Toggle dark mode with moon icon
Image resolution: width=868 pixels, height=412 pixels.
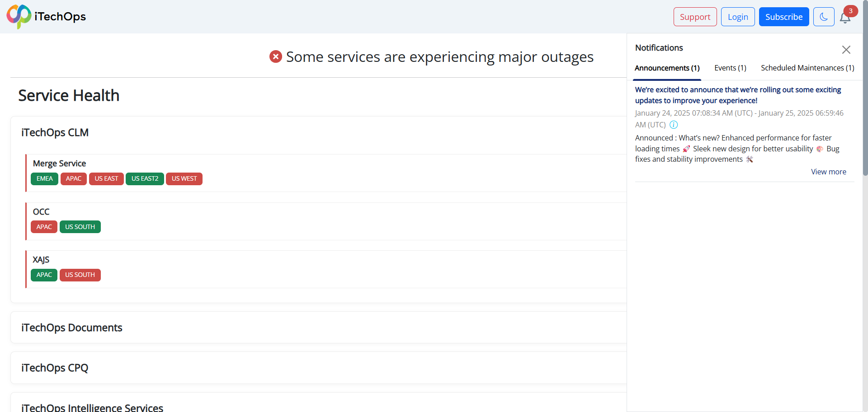tap(824, 17)
